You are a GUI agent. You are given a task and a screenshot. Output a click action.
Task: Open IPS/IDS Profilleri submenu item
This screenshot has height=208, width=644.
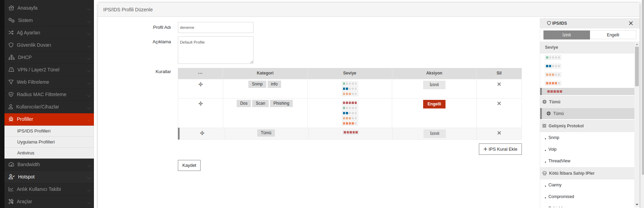(x=49, y=131)
